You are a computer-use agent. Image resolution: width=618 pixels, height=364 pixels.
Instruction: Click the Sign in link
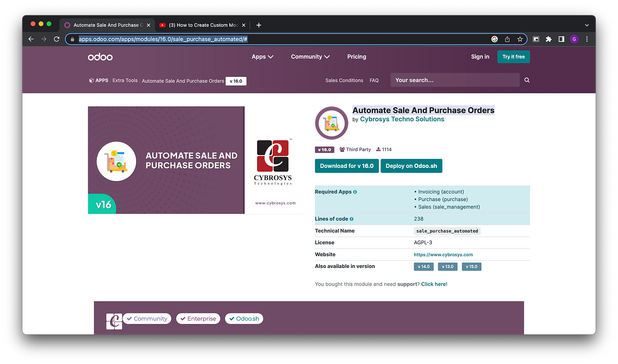click(x=480, y=57)
